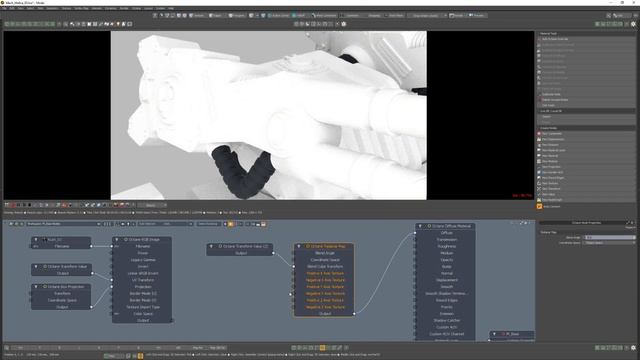Click orange highlighted icon in node editor toolbar

tap(231, 224)
